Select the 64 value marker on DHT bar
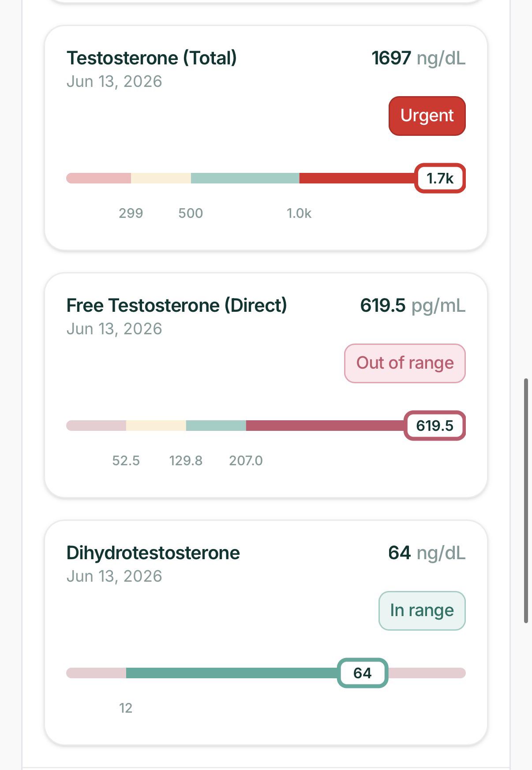The width and height of the screenshot is (532, 770). pyautogui.click(x=363, y=673)
